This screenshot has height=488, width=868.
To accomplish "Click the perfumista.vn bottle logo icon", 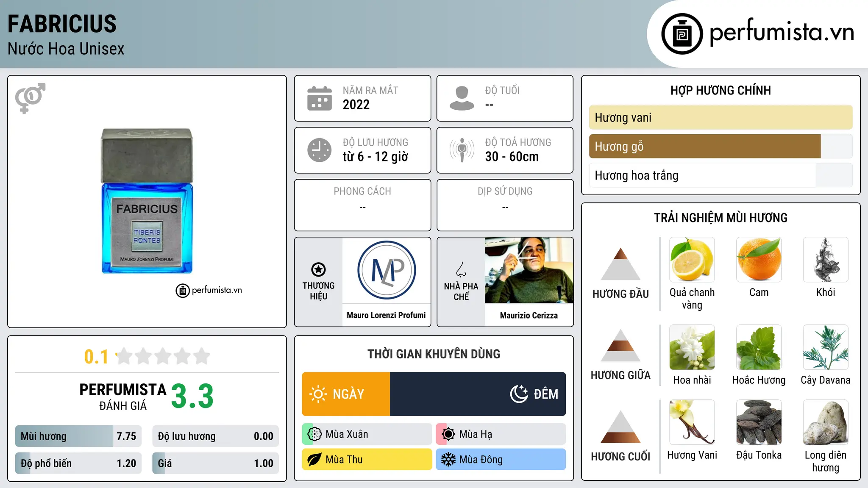I will point(682,34).
